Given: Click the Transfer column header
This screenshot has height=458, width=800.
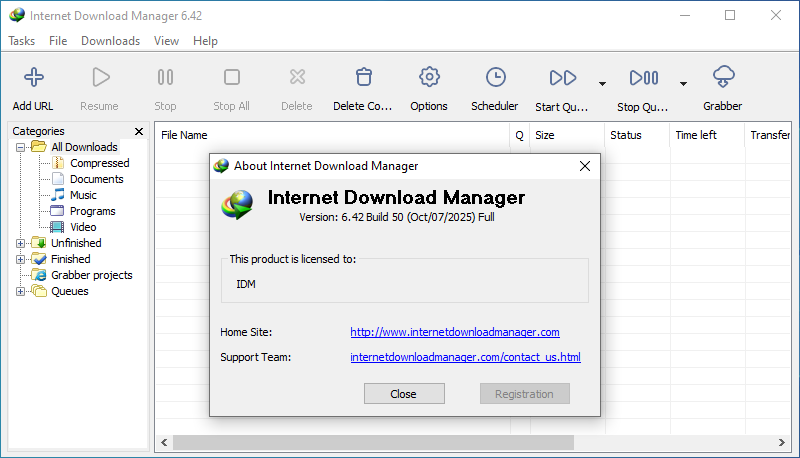Looking at the screenshot, I should pos(768,135).
